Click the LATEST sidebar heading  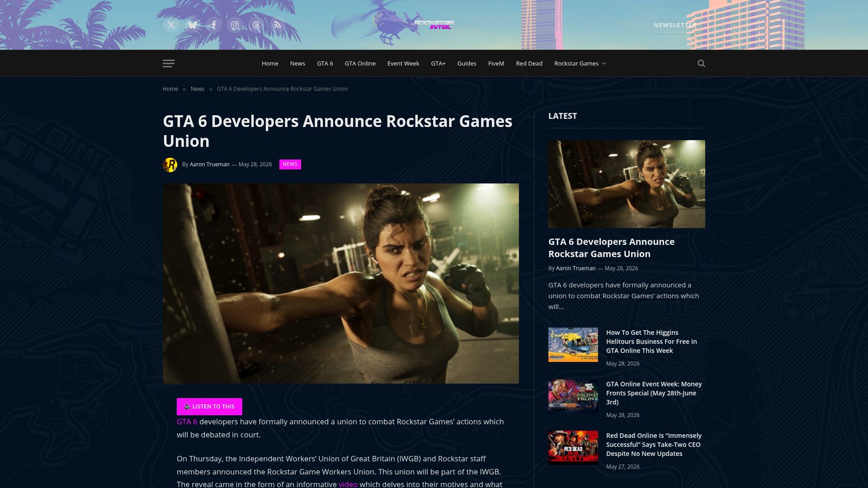[x=562, y=116]
